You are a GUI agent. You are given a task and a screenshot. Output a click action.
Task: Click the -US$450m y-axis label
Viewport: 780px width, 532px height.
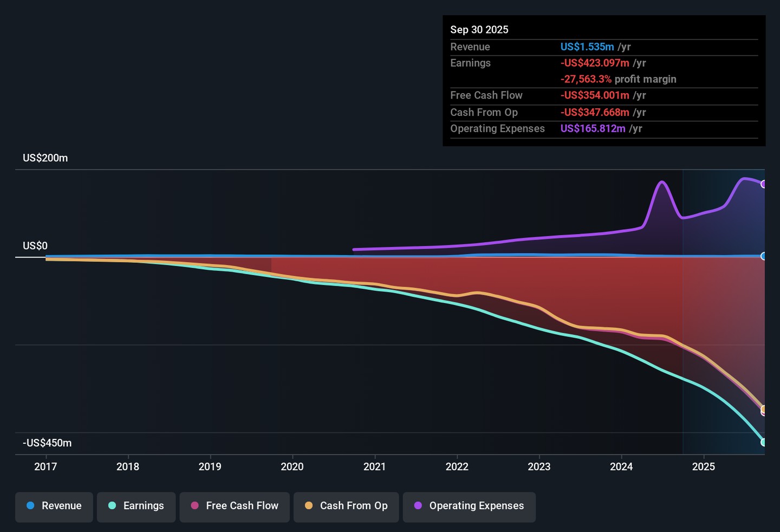[x=47, y=443]
